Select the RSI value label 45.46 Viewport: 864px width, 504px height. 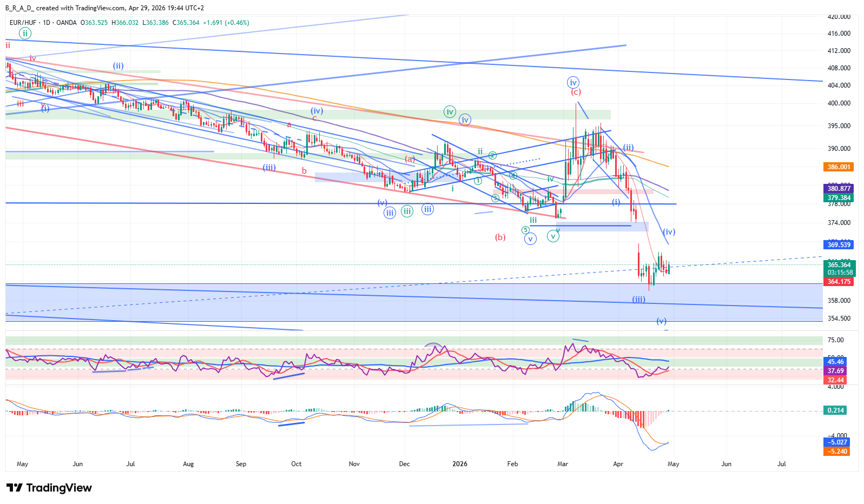(835, 362)
